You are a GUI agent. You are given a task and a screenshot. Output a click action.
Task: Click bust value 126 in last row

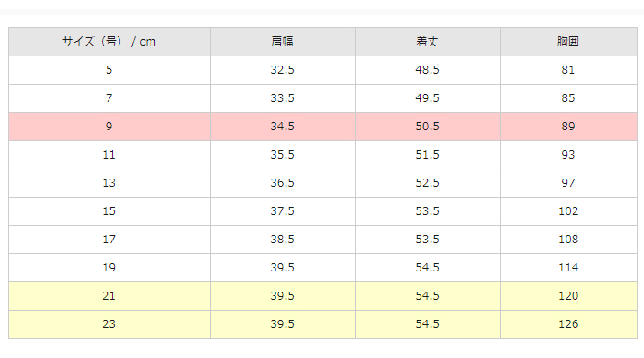568,325
